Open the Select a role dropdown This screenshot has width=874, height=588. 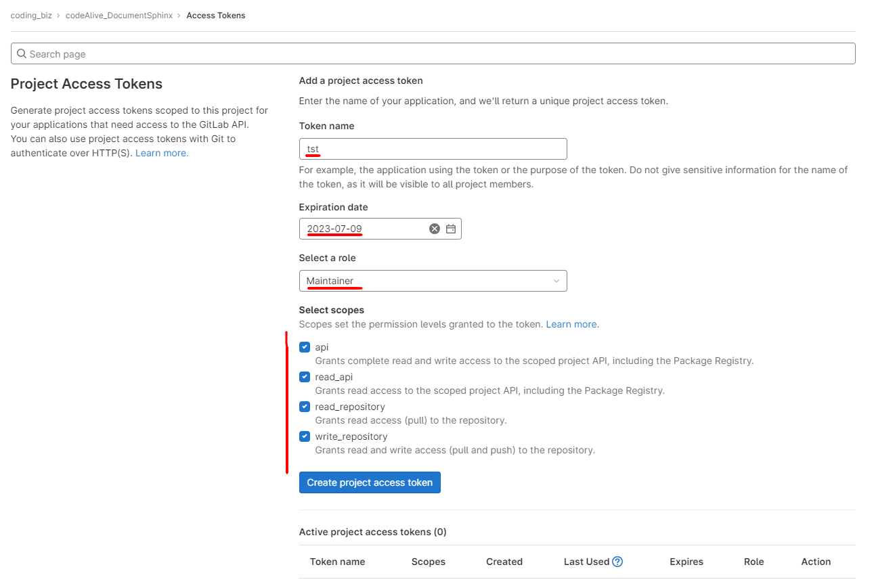coord(433,281)
